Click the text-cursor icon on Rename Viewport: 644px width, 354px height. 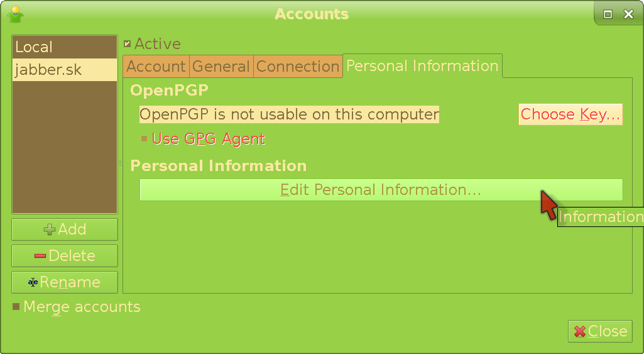[33, 282]
